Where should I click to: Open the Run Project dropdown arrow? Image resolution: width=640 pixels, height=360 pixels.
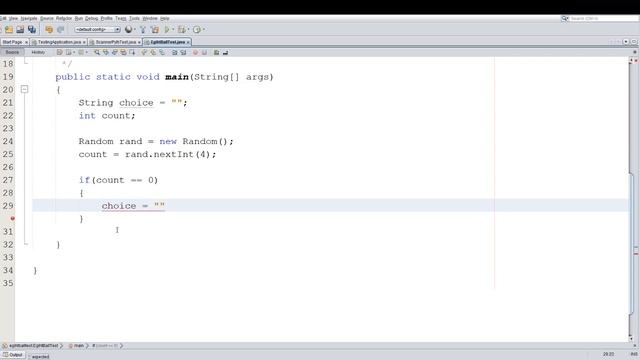pyautogui.click(x=173, y=29)
